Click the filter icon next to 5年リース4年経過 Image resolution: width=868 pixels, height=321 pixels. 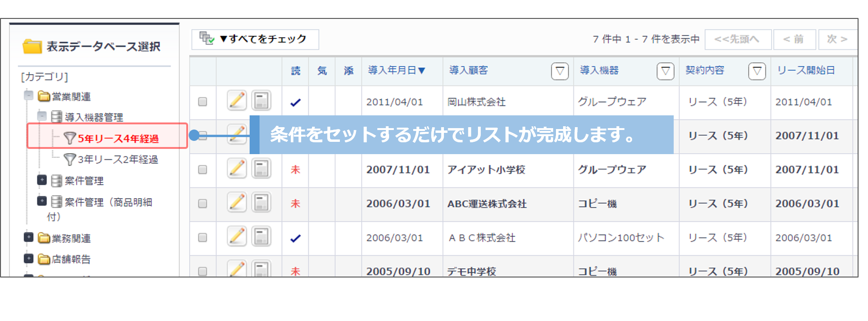pyautogui.click(x=69, y=138)
